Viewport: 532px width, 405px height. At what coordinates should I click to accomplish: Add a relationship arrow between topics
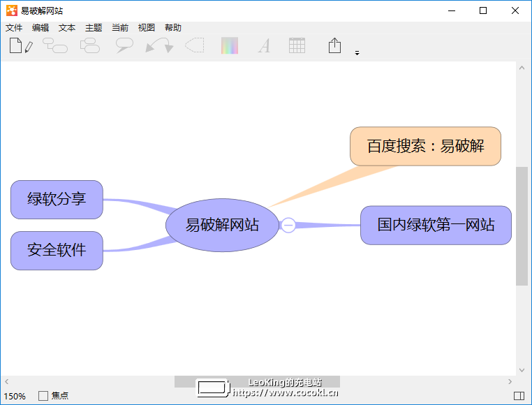tap(159, 45)
